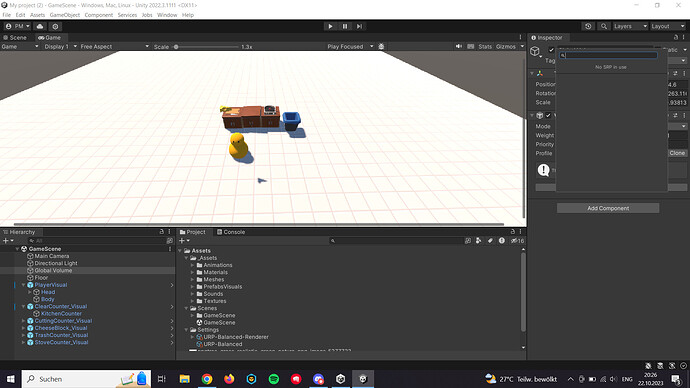Open the Component menu
The image size is (690, 388).
coord(99,15)
